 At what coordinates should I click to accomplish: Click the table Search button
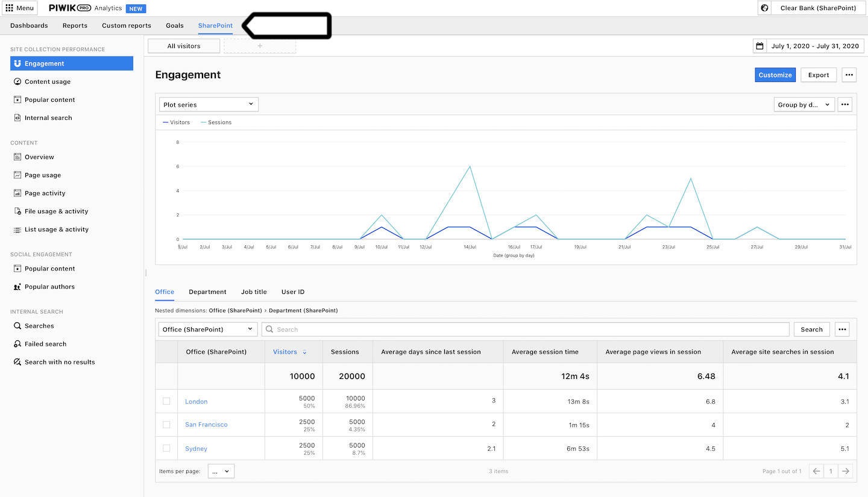tap(811, 329)
